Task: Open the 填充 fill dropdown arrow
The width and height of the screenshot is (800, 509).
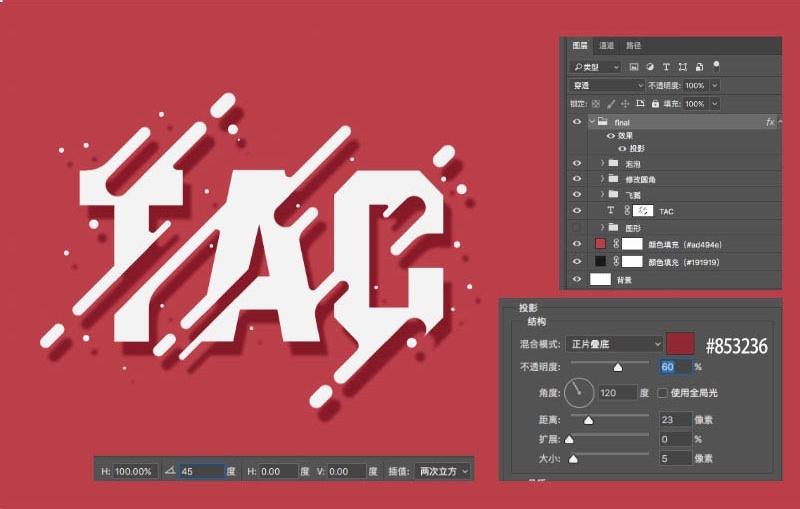Action: pos(715,104)
